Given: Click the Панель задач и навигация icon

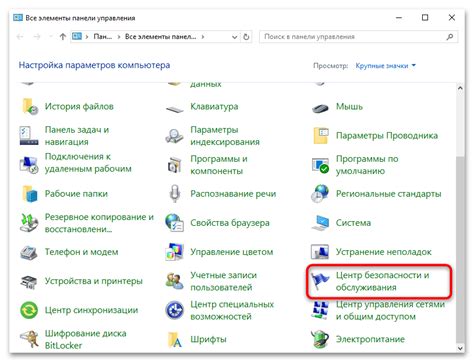Looking at the screenshot, I should tap(29, 136).
